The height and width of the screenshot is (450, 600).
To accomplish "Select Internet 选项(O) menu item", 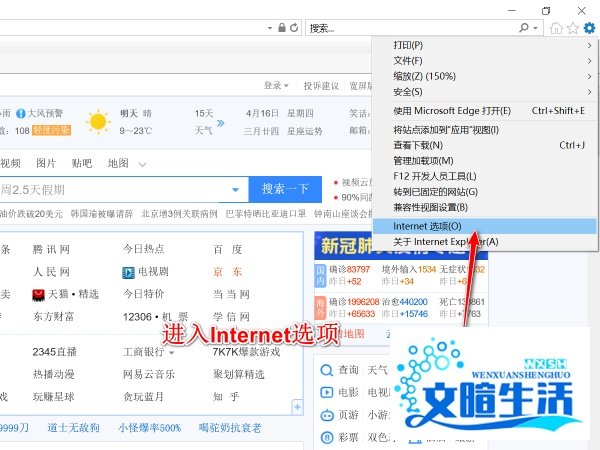I will pos(484,226).
